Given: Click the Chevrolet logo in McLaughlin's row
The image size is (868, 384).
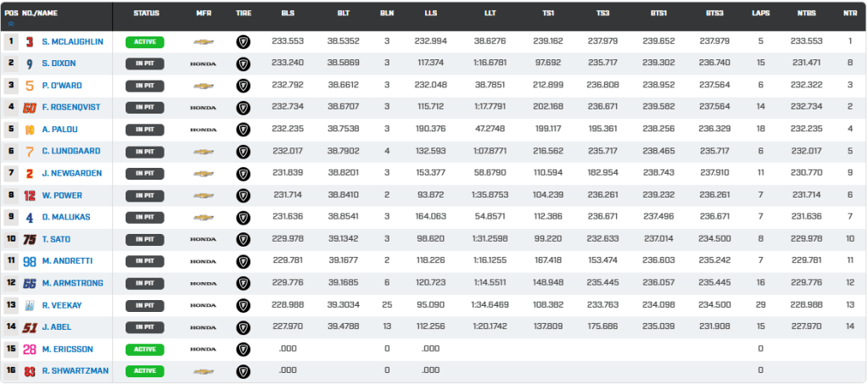Looking at the screenshot, I should [203, 42].
